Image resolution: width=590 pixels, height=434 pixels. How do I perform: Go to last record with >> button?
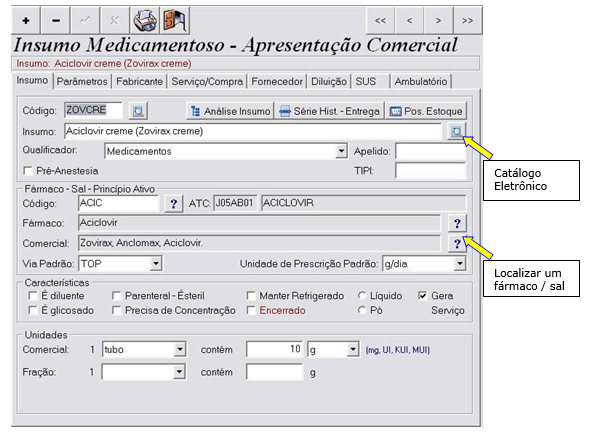(x=467, y=21)
